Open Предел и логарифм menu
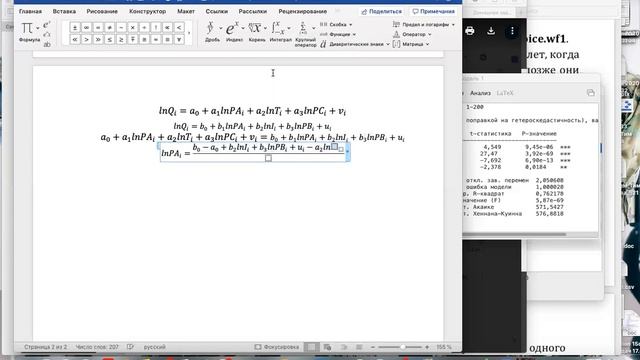Image resolution: width=640 pixels, height=360 pixels. pos(423,24)
